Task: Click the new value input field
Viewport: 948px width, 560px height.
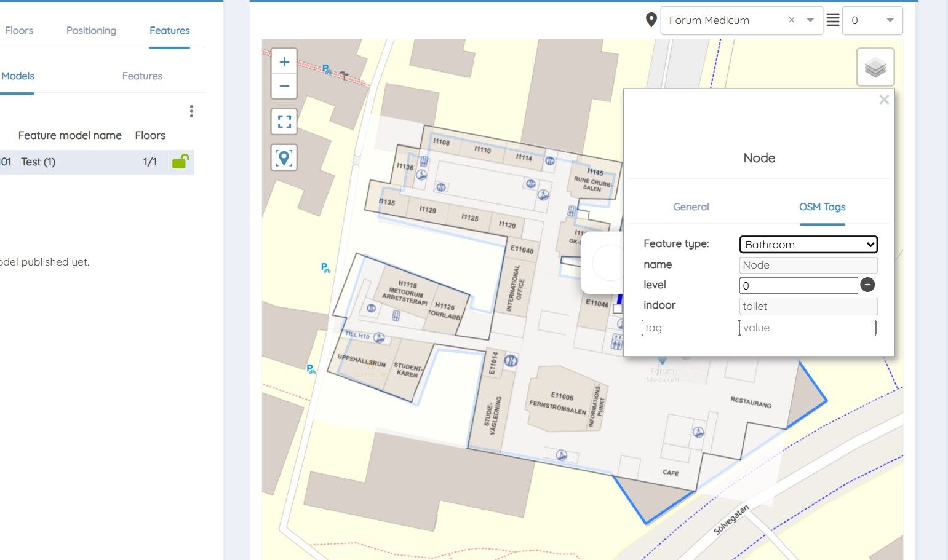Action: click(808, 328)
